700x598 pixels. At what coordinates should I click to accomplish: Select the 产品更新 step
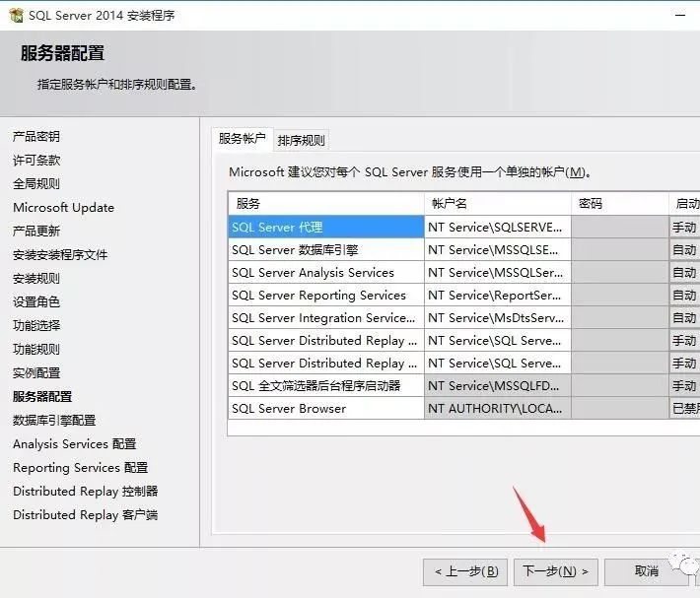tap(36, 231)
